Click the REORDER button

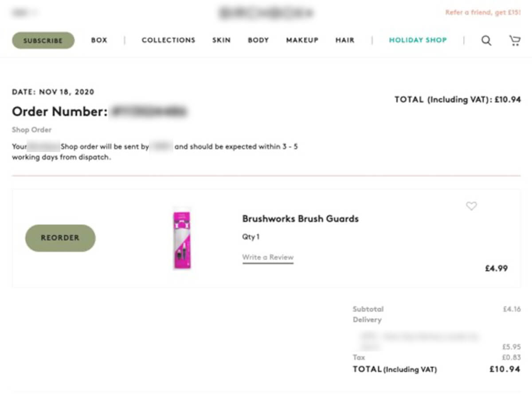60,238
